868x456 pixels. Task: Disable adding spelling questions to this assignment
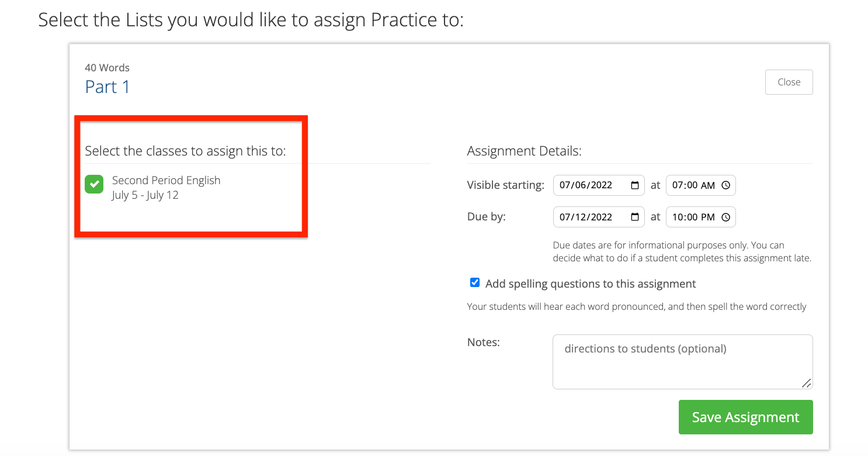(x=474, y=282)
